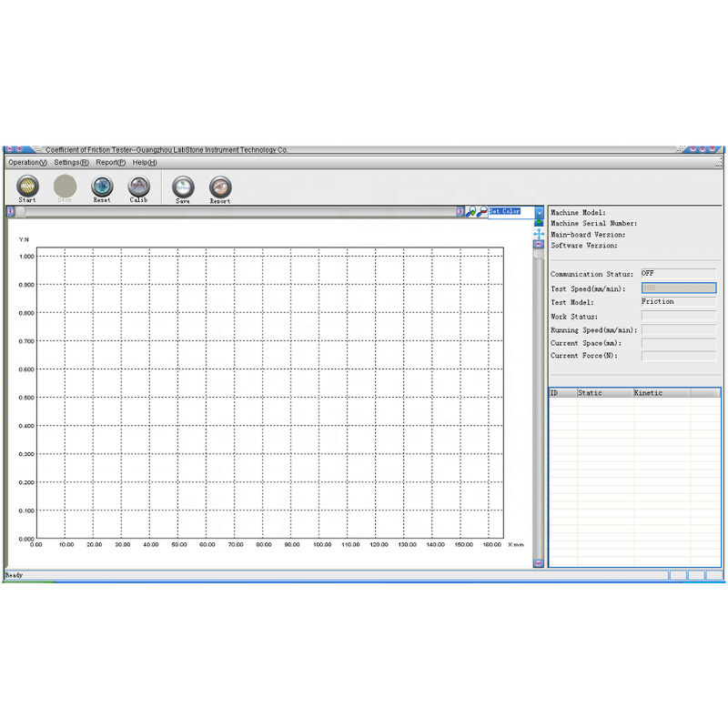The image size is (728, 728).
Task: Click the horizontal scrollbar right arrow
Action: (460, 211)
